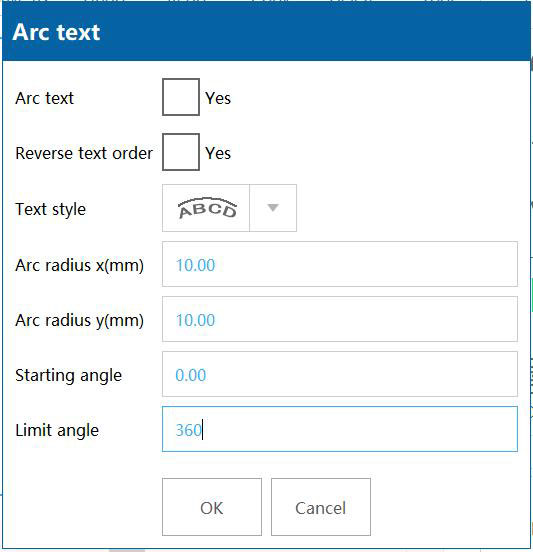Select the Starting angle value field
533x552 pixels.
(x=340, y=374)
